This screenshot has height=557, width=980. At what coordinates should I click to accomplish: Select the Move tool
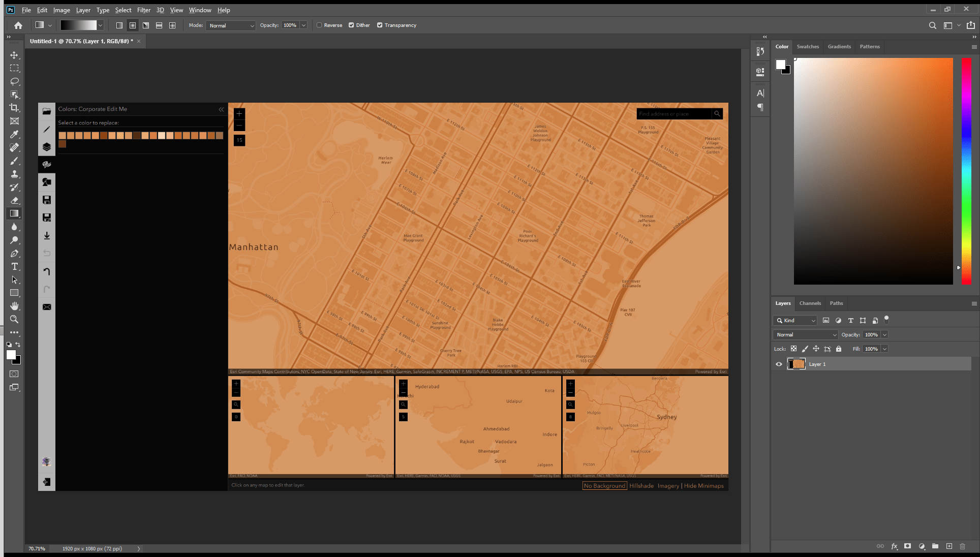click(x=14, y=55)
